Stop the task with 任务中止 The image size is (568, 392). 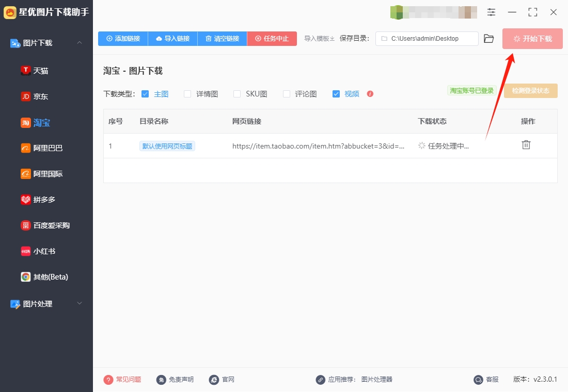[272, 38]
